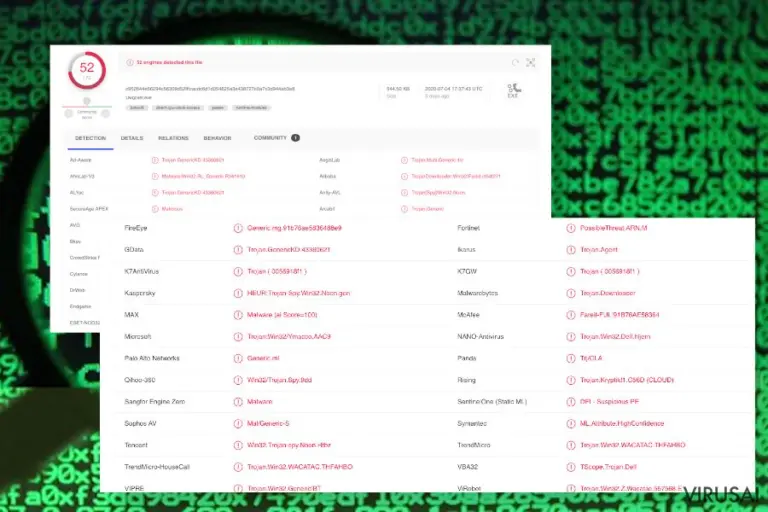Click the warning icon for Malwarebytes detection
The width and height of the screenshot is (768, 512).
click(571, 293)
